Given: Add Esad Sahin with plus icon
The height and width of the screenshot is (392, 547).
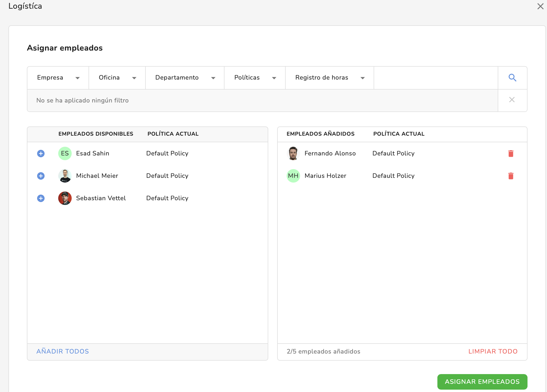Looking at the screenshot, I should pos(41,153).
